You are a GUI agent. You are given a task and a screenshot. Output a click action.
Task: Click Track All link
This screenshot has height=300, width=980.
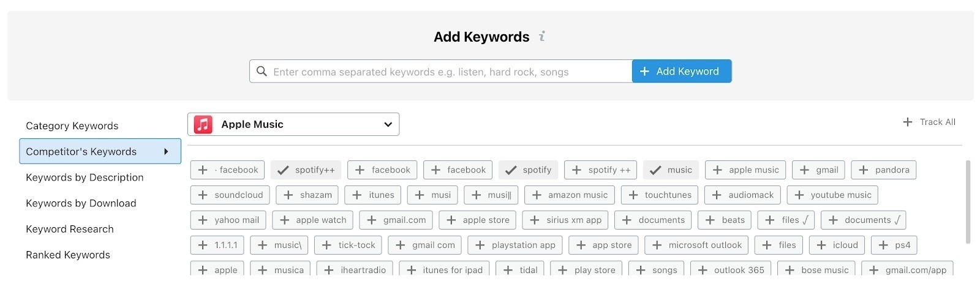pyautogui.click(x=930, y=122)
